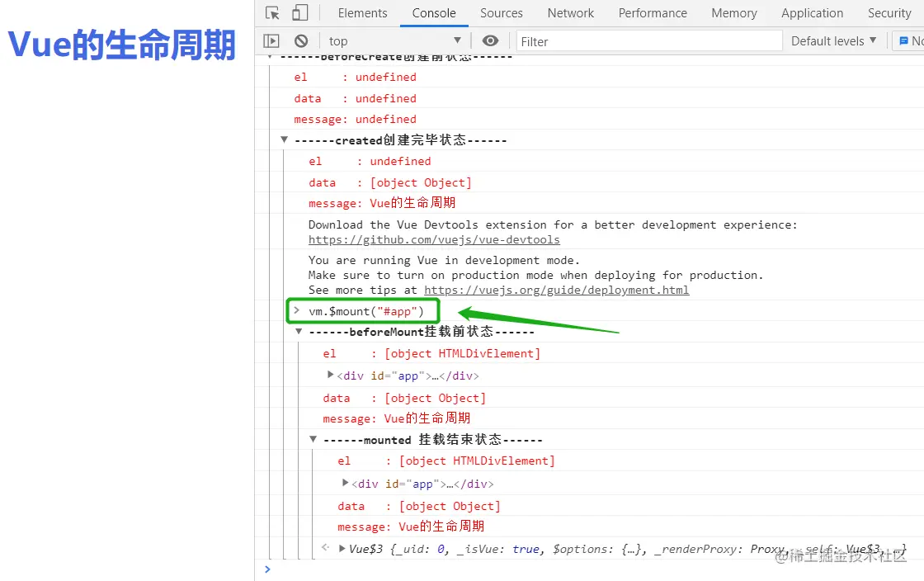Open the vuejs.org deployment guide link
The image size is (924, 581).
click(x=556, y=290)
